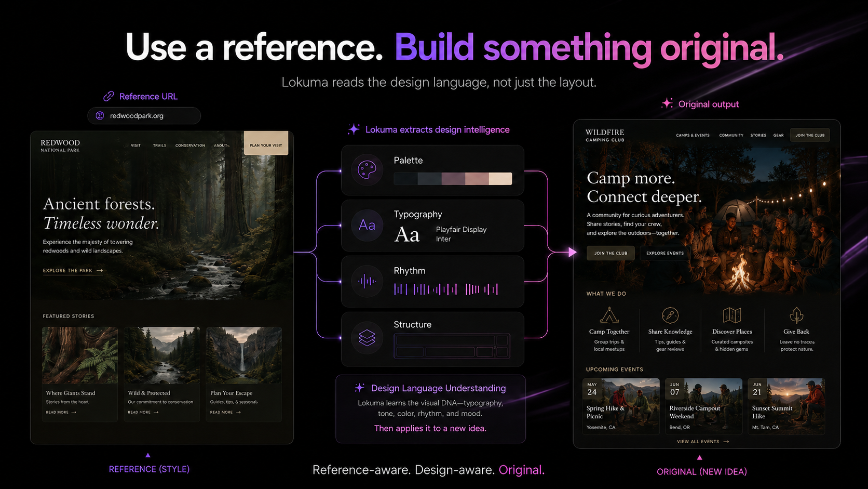The width and height of the screenshot is (868, 489).
Task: Open Community in Wildfire nav
Action: coord(731,135)
